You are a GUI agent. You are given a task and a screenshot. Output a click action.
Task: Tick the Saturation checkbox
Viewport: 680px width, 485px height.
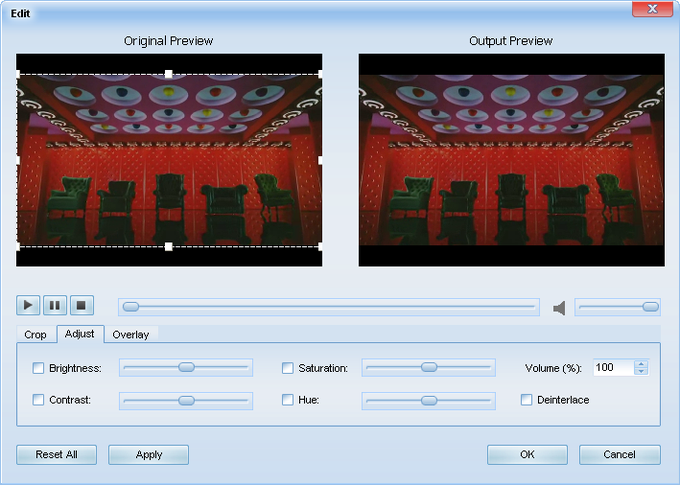coord(288,368)
